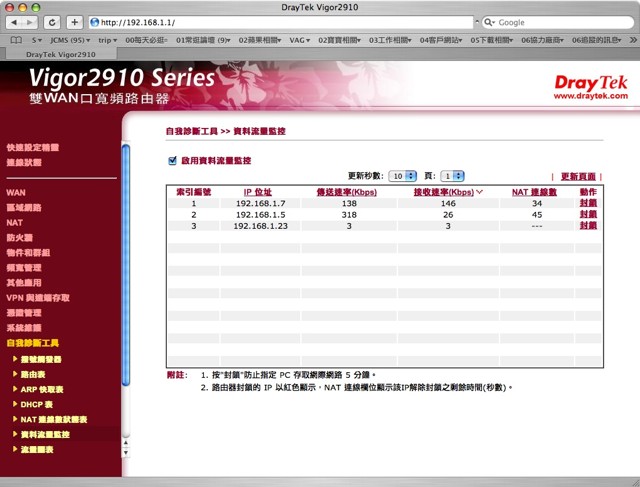The height and width of the screenshot is (487, 640).
Task: Open 05 download-related bookmark folder
Action: point(491,40)
